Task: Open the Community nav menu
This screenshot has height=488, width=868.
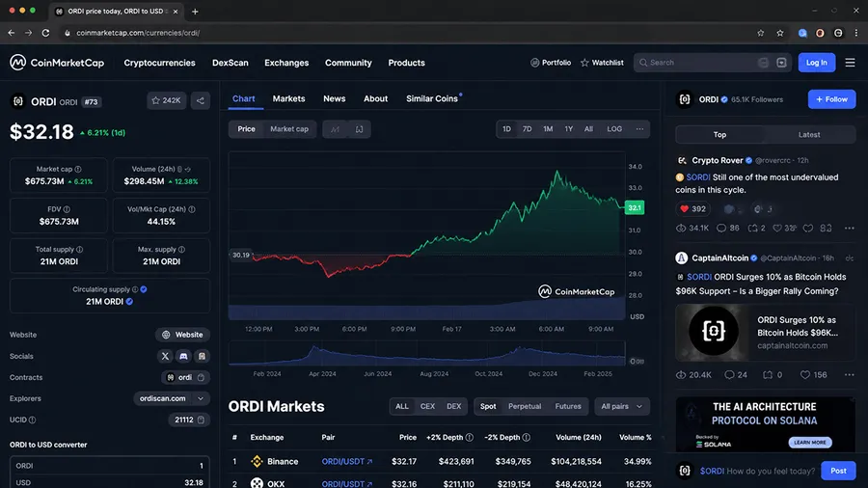Action: (x=348, y=63)
